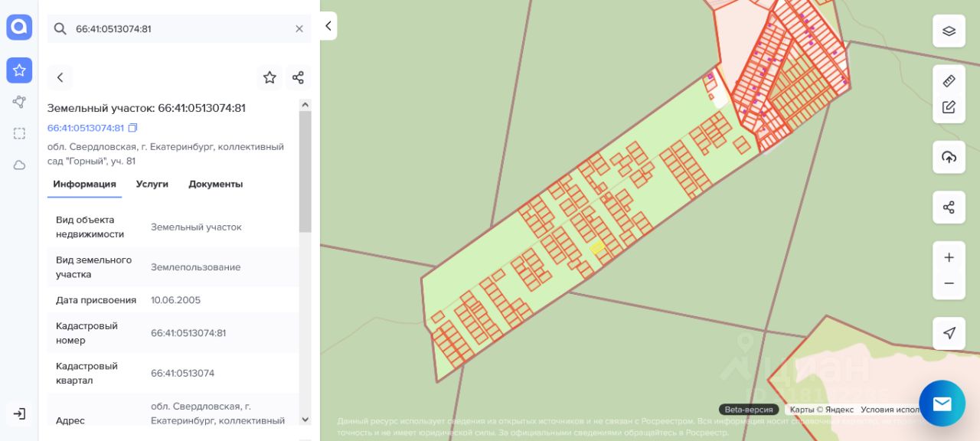Add parcel to favorites with star
This screenshot has width=980, height=441.
tap(269, 77)
